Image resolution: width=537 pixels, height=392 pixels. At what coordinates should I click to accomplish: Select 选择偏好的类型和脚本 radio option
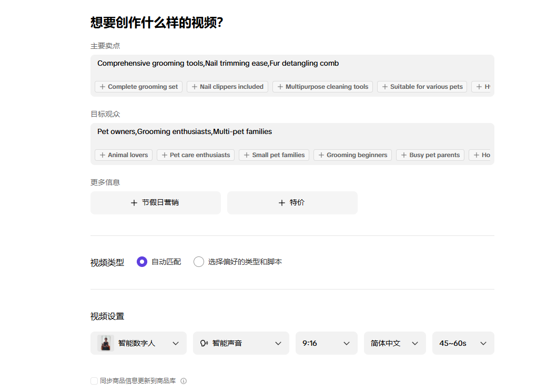point(199,262)
